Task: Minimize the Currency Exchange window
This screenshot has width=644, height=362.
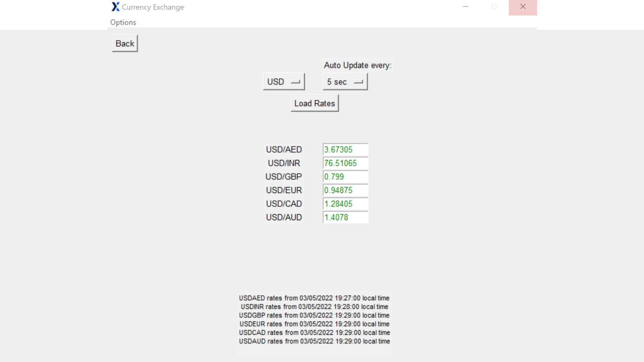Action: 466,7
